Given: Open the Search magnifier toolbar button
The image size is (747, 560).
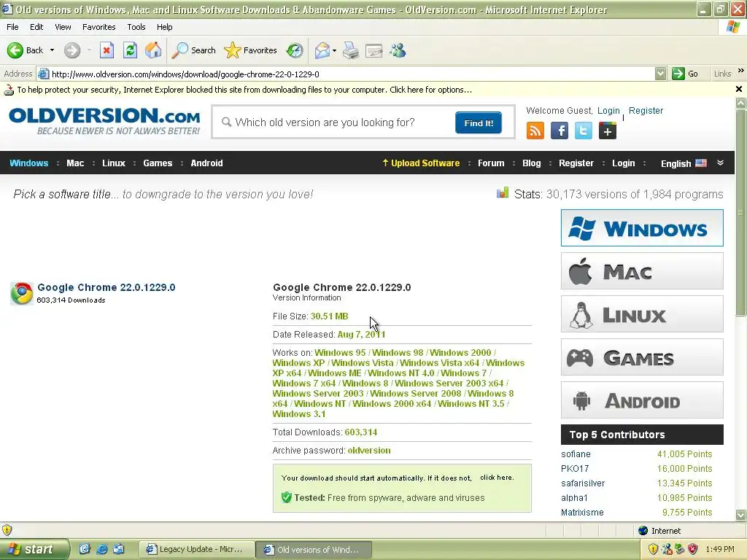Looking at the screenshot, I should pyautogui.click(x=193, y=50).
